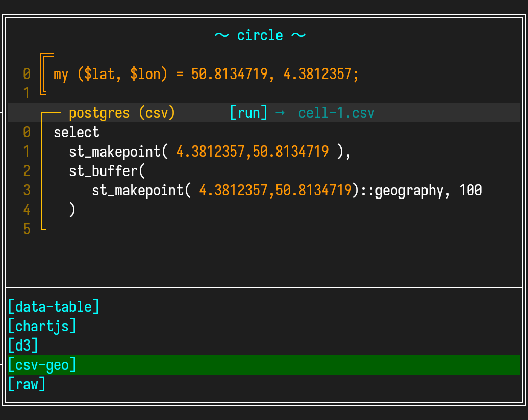This screenshot has height=420, width=528.
Task: Open the cell-1.csv output link
Action: point(336,113)
